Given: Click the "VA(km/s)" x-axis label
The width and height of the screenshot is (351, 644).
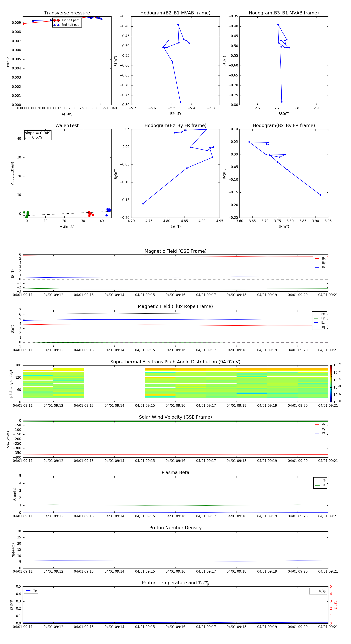Looking at the screenshot, I should tap(67, 227).
